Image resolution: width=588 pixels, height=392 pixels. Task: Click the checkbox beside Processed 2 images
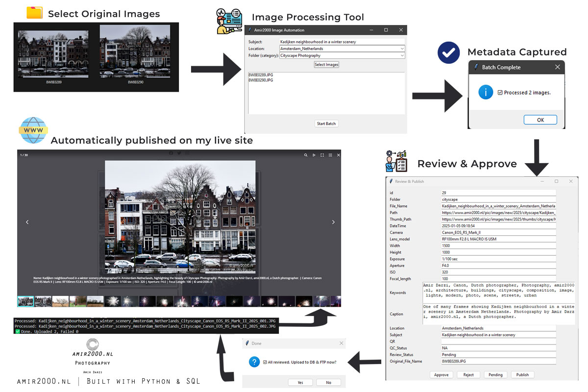pyautogui.click(x=500, y=93)
